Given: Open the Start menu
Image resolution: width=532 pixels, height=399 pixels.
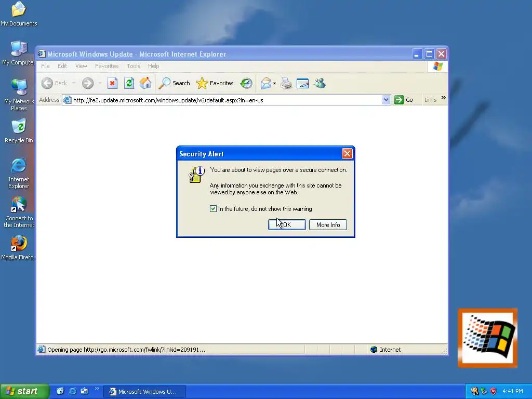Looking at the screenshot, I should 24,391.
